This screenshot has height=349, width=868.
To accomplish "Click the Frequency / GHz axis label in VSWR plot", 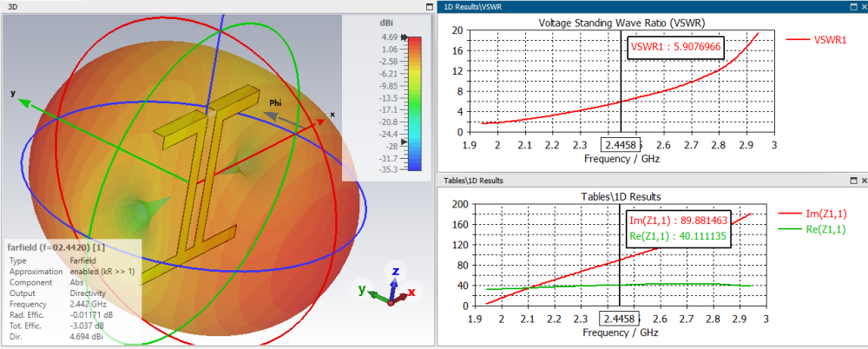I will [621, 159].
